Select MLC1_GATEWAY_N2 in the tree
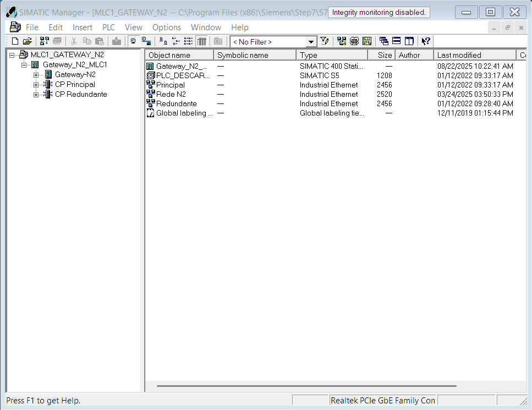This screenshot has width=532, height=410. pyautogui.click(x=67, y=54)
